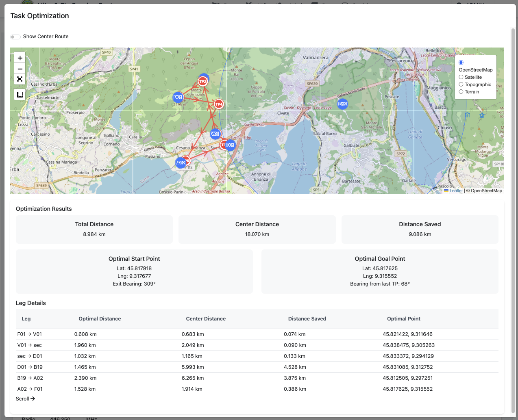The width and height of the screenshot is (518, 420).
Task: Click the Optimal Distance column header
Action: [x=100, y=319]
